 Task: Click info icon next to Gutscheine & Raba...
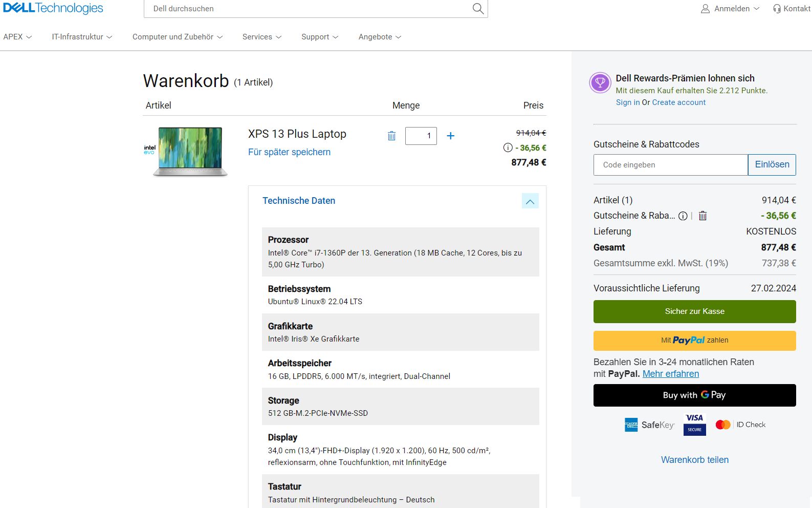683,216
